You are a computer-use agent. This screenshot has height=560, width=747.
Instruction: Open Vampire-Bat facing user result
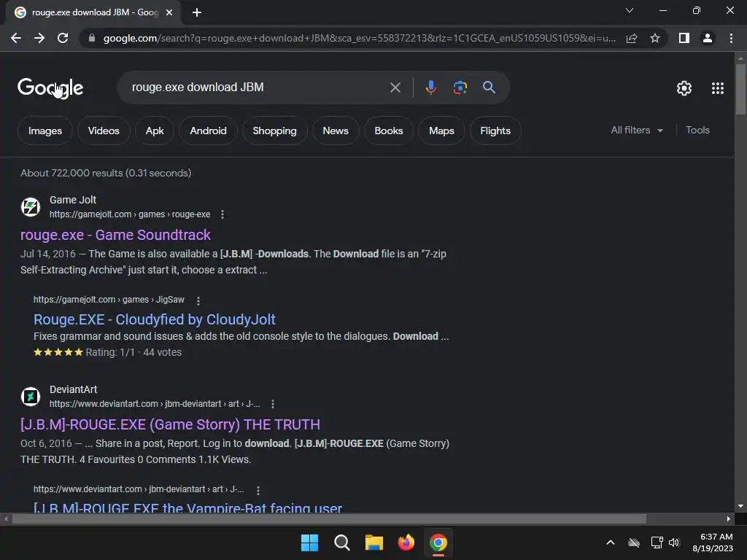(187, 507)
